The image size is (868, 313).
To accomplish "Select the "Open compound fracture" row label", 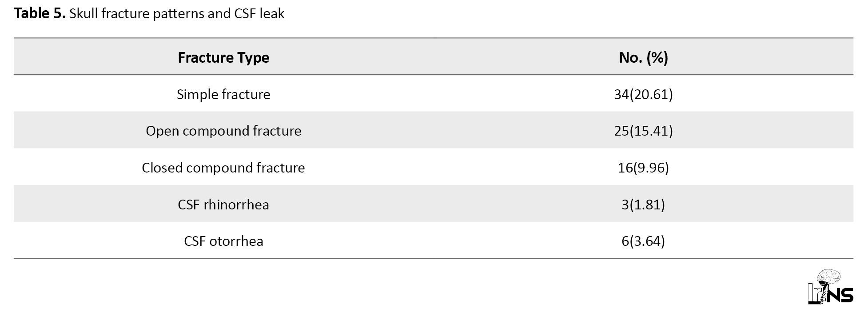I will [x=223, y=131].
